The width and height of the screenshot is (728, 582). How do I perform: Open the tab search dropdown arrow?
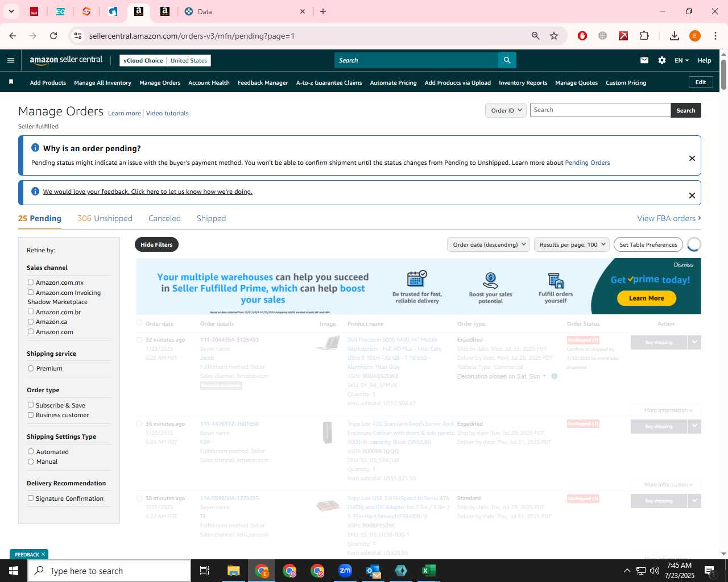pos(11,11)
